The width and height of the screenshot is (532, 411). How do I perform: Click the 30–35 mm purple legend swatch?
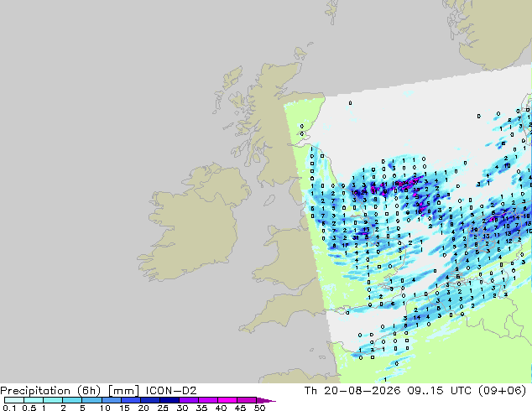point(189,400)
